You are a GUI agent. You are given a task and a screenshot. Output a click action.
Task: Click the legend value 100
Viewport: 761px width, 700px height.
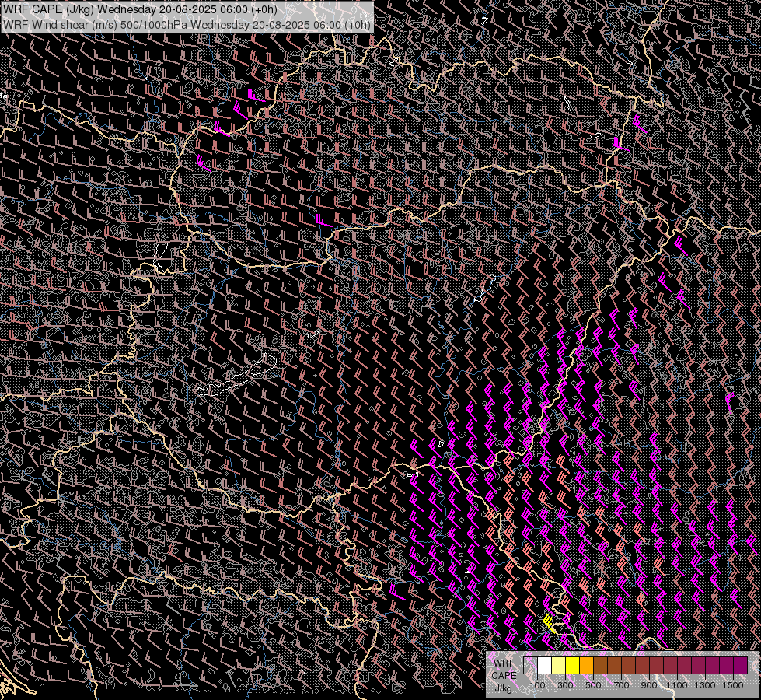pyautogui.click(x=537, y=685)
